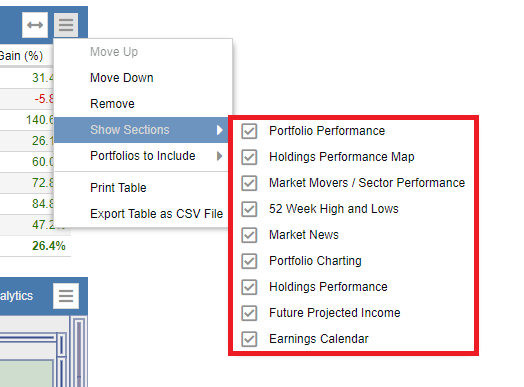524x387 pixels.
Task: Hide the Market News section
Action: click(249, 235)
